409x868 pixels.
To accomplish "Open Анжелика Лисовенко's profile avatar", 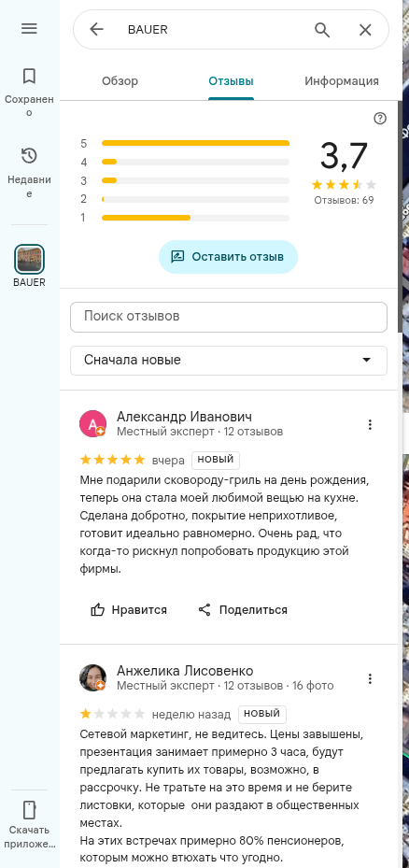I will [x=92, y=677].
